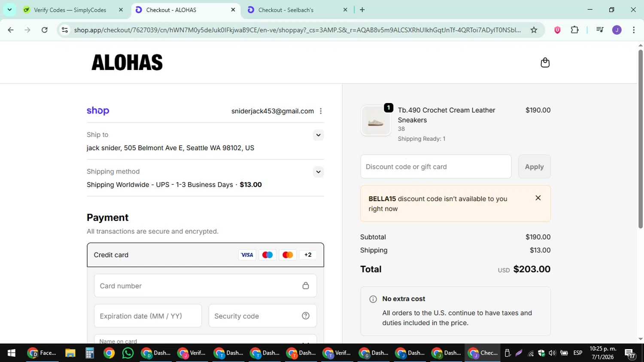View site information icon in address bar
644x362 pixels.
pyautogui.click(x=65, y=30)
